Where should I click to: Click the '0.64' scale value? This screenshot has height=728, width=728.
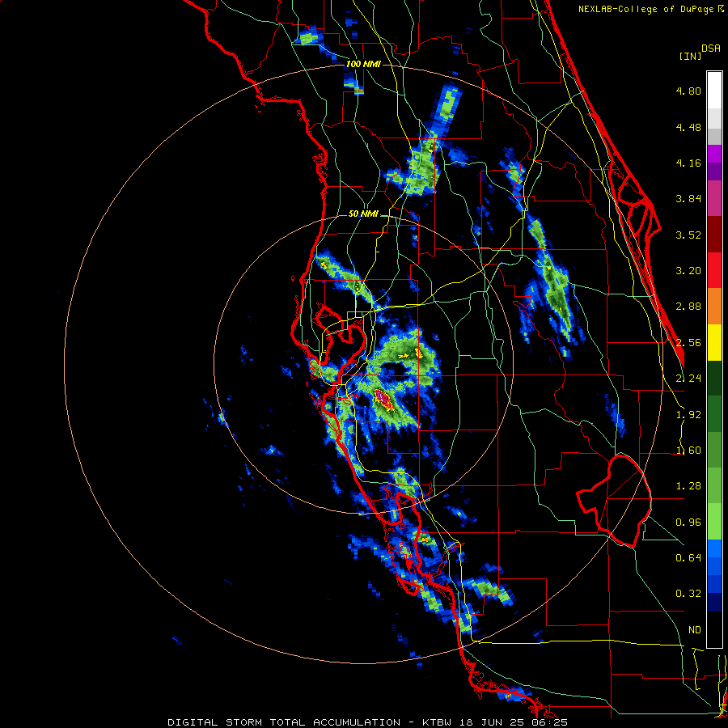[688, 557]
